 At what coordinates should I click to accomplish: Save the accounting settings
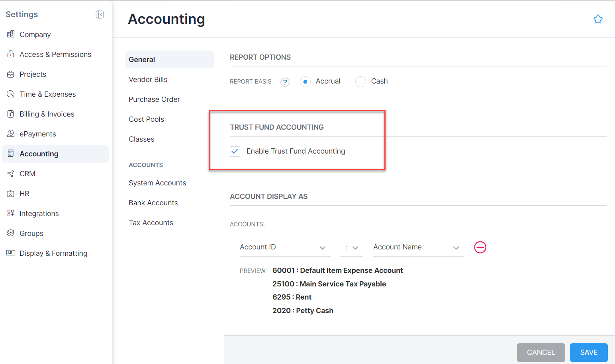pyautogui.click(x=588, y=352)
